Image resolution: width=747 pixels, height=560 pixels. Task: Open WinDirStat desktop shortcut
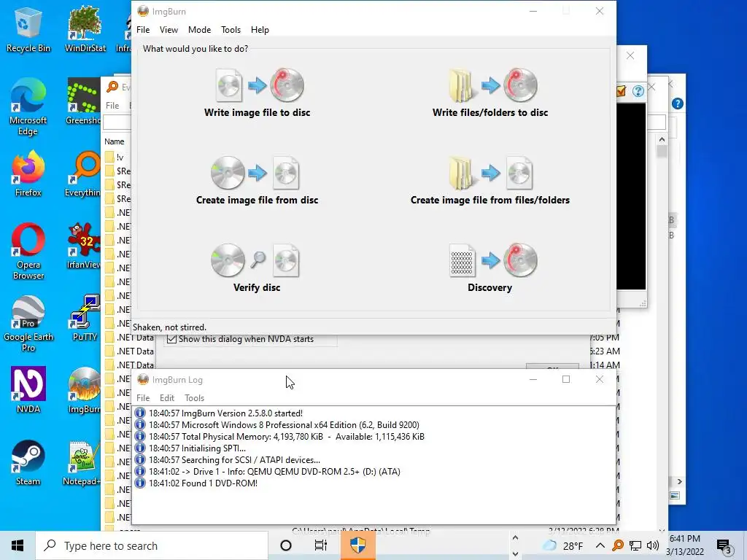pos(85,29)
